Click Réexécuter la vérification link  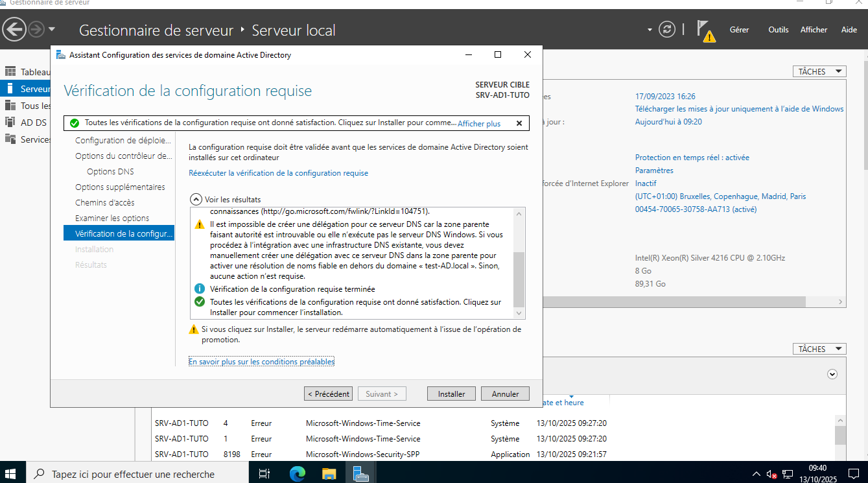[x=278, y=173]
